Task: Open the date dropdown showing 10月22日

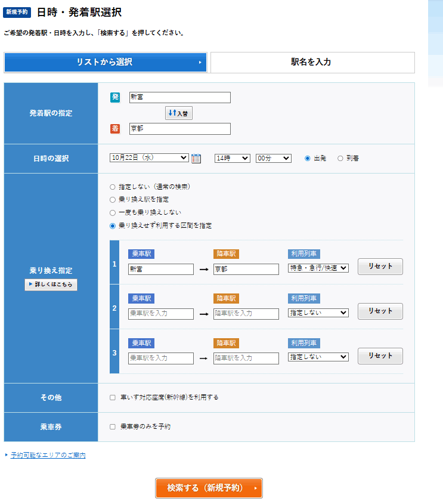Action: click(x=149, y=158)
